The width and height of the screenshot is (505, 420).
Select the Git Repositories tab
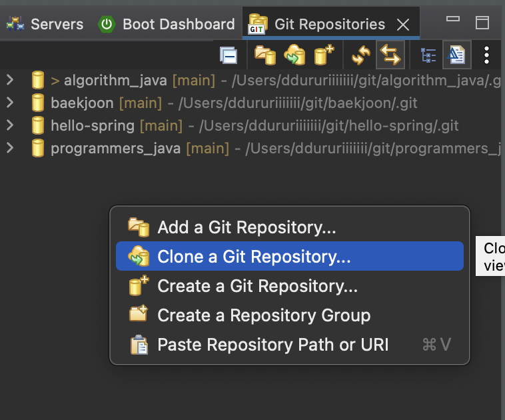click(x=330, y=23)
